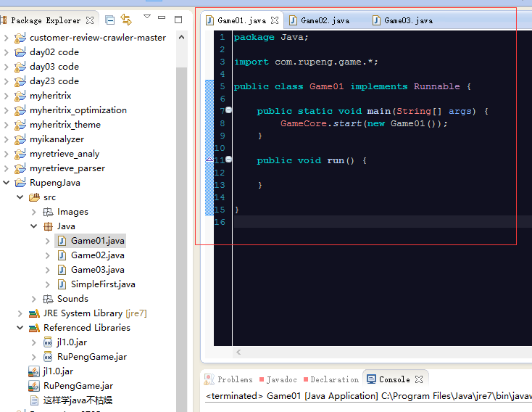Expand JRE System Library [jre7]
Screen dimensions: 532x412
20,313
